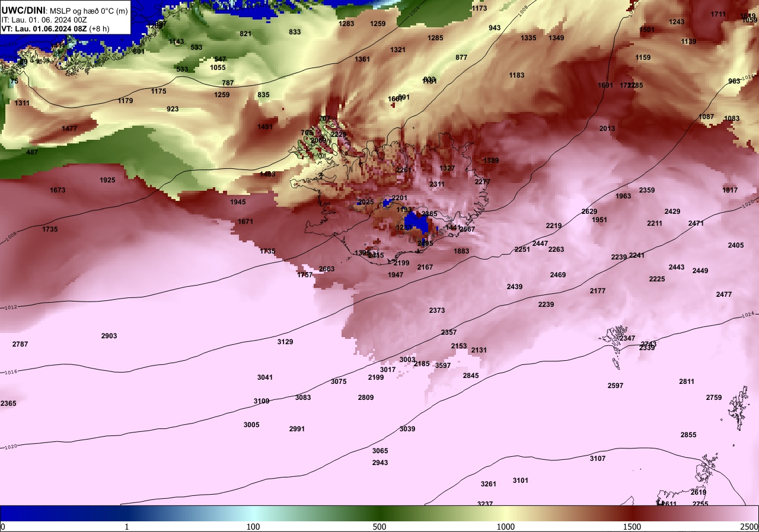Click the 100 label on the color scale
759x532 pixels.
click(253, 527)
